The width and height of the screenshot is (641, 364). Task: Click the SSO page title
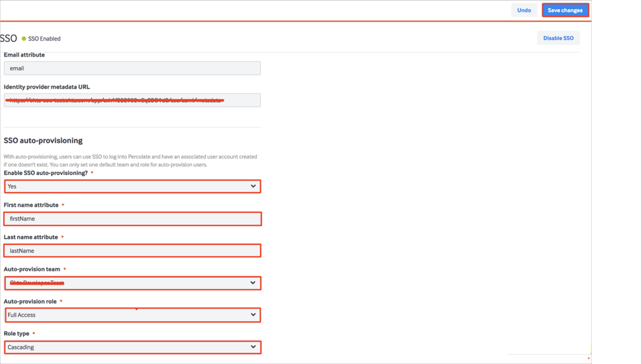point(9,38)
